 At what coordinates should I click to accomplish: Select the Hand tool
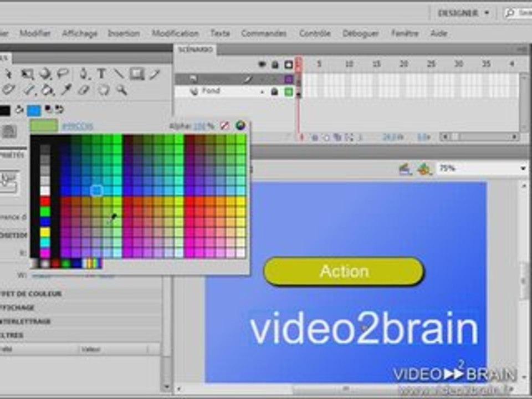(x=103, y=90)
